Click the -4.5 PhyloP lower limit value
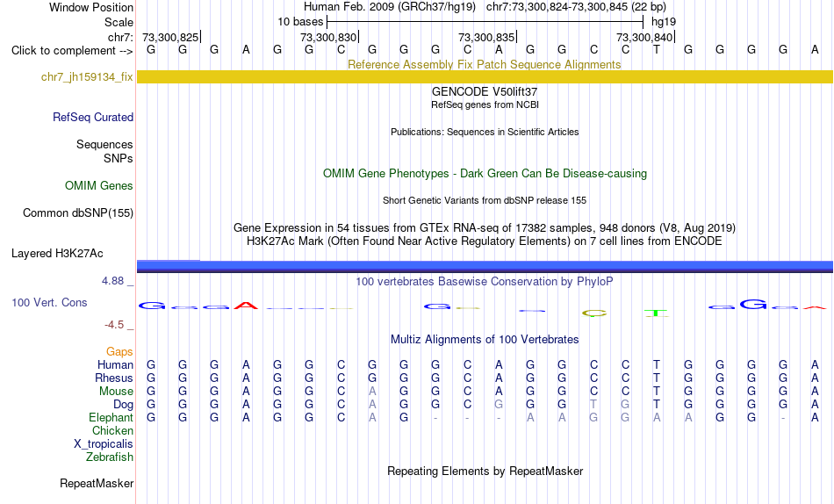Image resolution: width=834 pixels, height=504 pixels. point(114,325)
